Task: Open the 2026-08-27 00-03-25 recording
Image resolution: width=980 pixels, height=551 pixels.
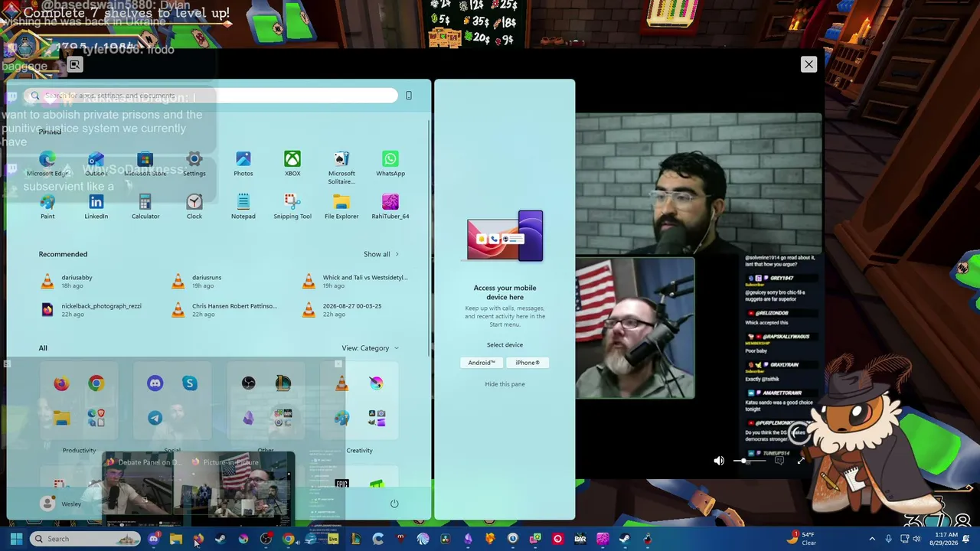Action: click(x=341, y=310)
